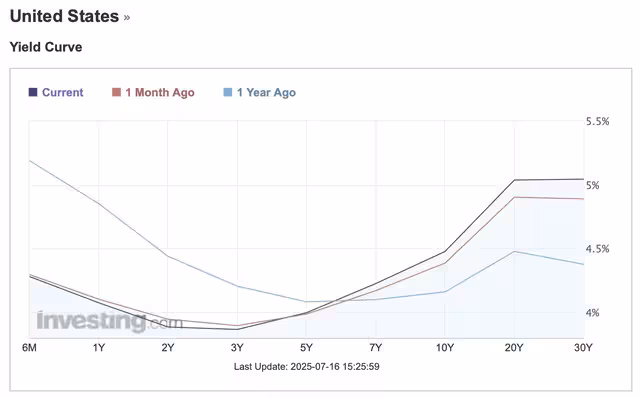The height and width of the screenshot is (398, 640).
Task: Click the Yield Curve section title
Action: coord(46,47)
